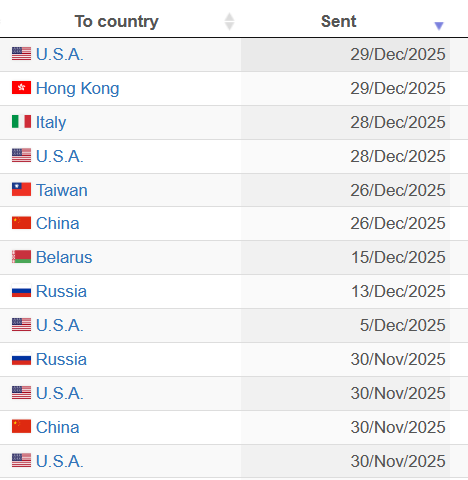Click the To country column header
Viewport: 468px width, 480px height.
tap(117, 22)
